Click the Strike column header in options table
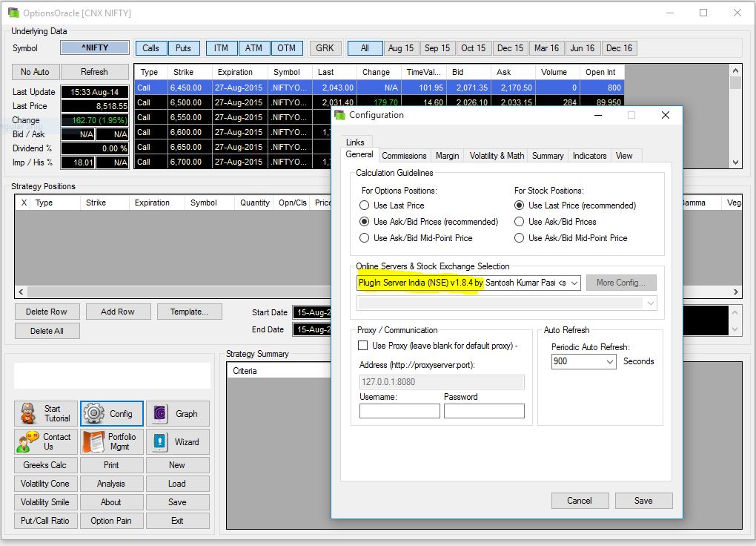 [x=188, y=72]
